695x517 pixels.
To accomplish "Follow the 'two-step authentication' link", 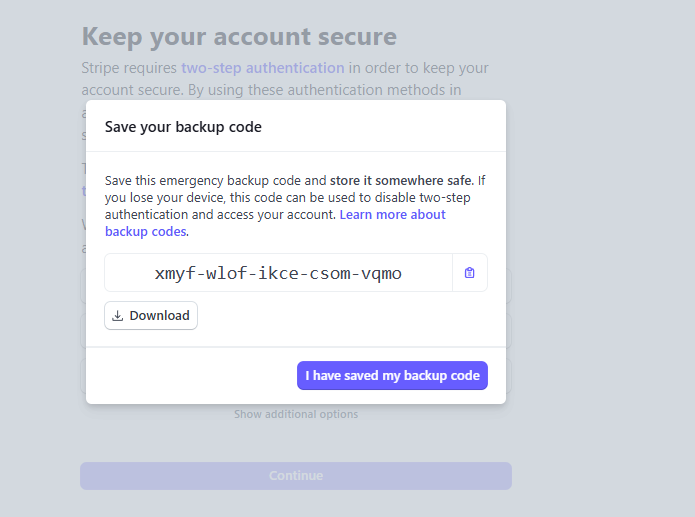I will click(x=262, y=68).
